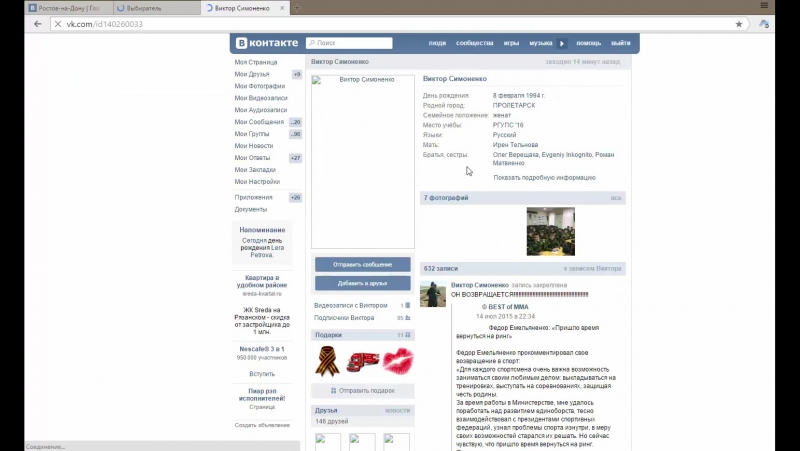Bookmark page with star icon
800x451 pixels.
point(739,24)
